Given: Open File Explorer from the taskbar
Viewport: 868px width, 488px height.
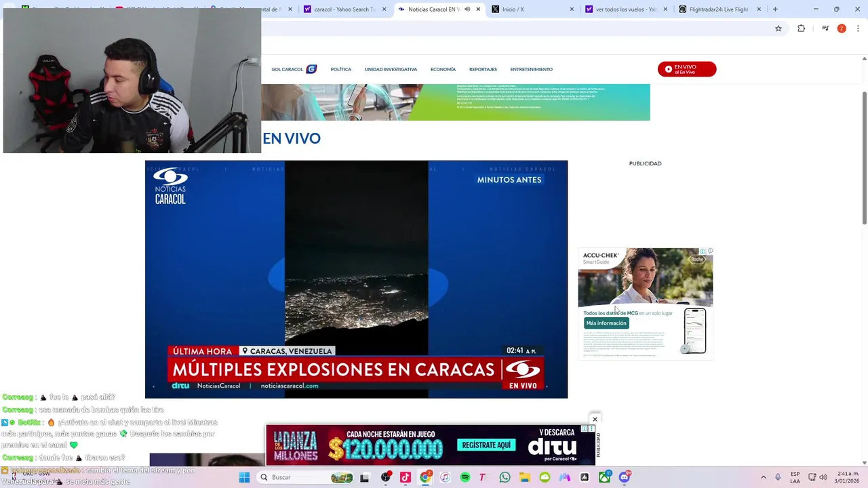Looking at the screenshot, I should (525, 477).
